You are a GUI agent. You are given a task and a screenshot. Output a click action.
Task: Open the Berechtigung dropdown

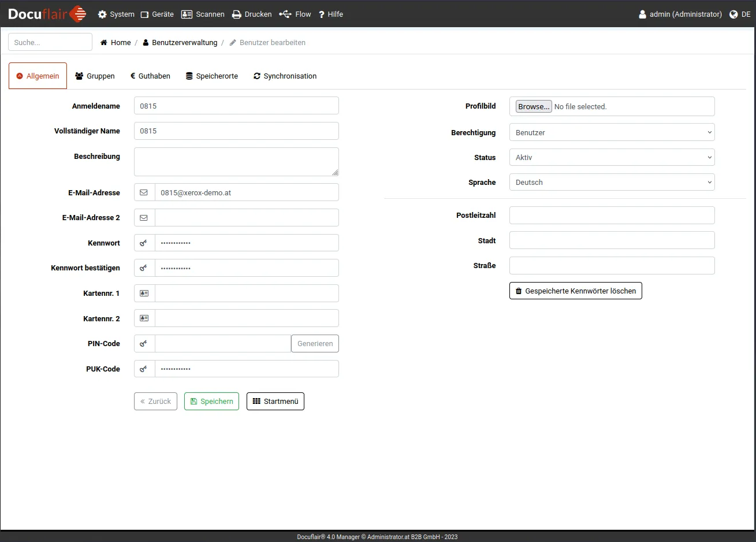[x=612, y=132]
